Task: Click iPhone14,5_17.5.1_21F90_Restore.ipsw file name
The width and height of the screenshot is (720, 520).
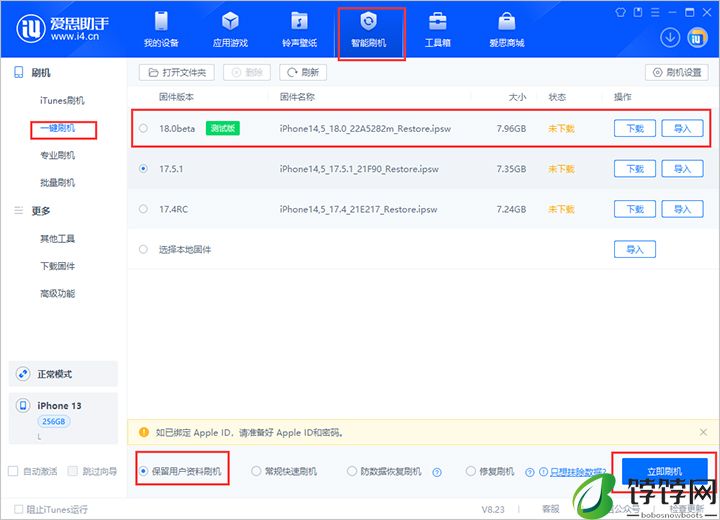Action: (359, 169)
